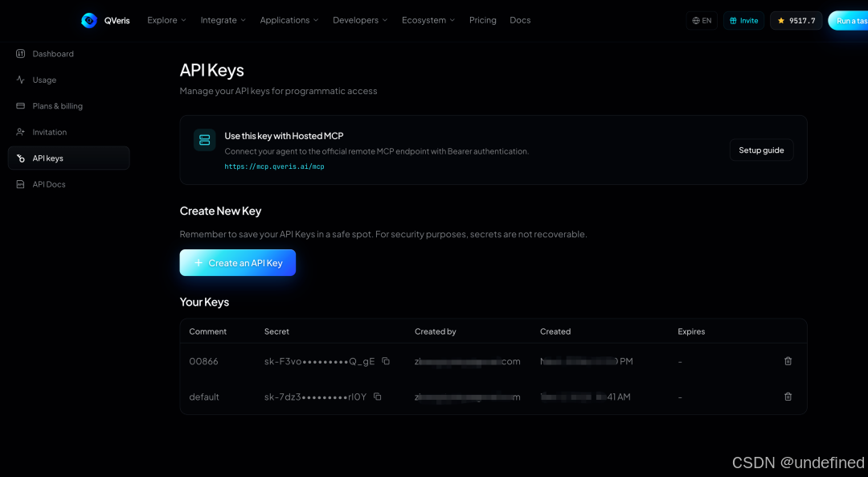The image size is (868, 477).
Task: Open the Applications dropdown
Action: 289,20
